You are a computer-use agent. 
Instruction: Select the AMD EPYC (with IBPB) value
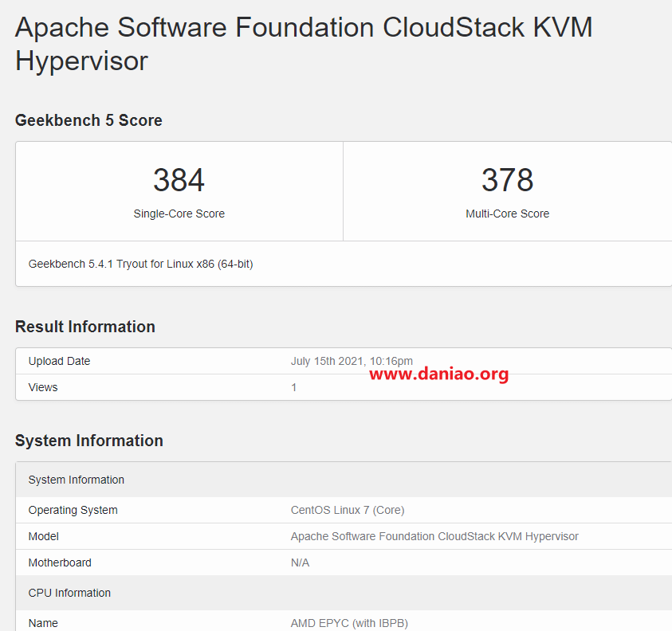[x=349, y=623]
